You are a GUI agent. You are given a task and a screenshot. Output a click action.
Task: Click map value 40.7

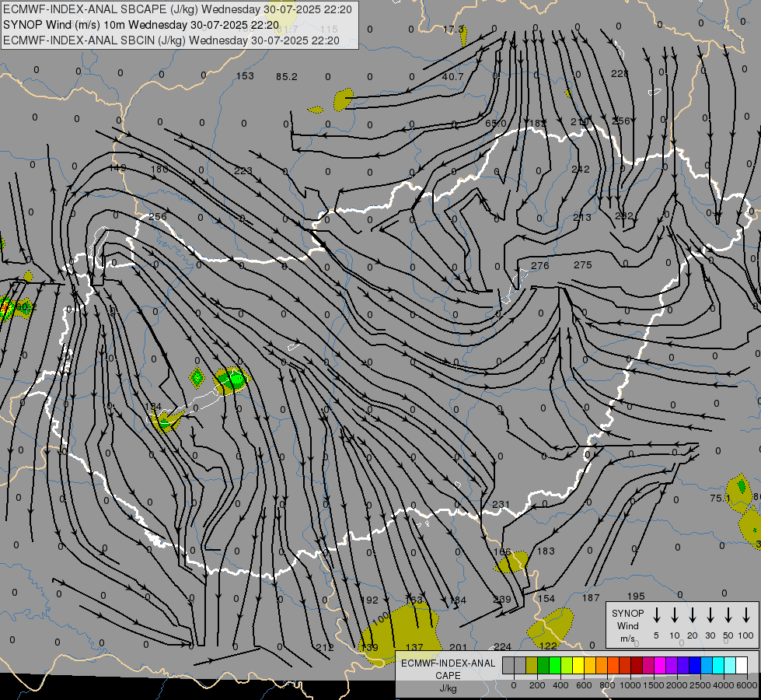(x=452, y=77)
